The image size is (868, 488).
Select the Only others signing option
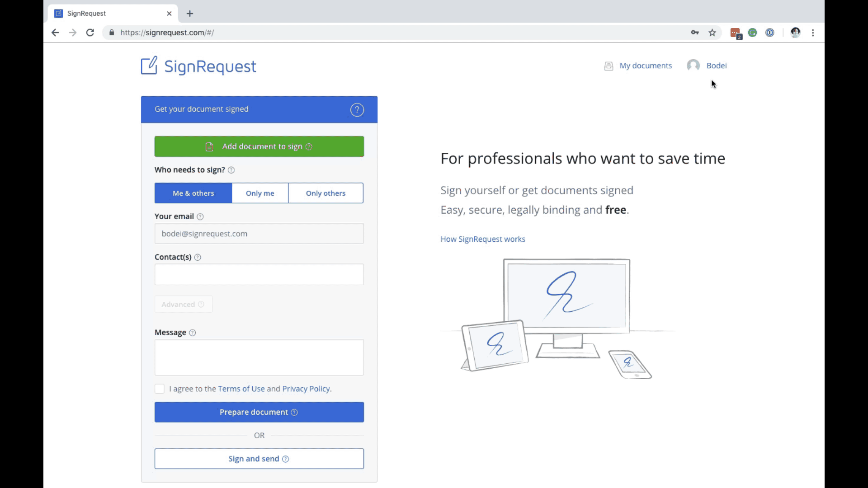tap(325, 193)
